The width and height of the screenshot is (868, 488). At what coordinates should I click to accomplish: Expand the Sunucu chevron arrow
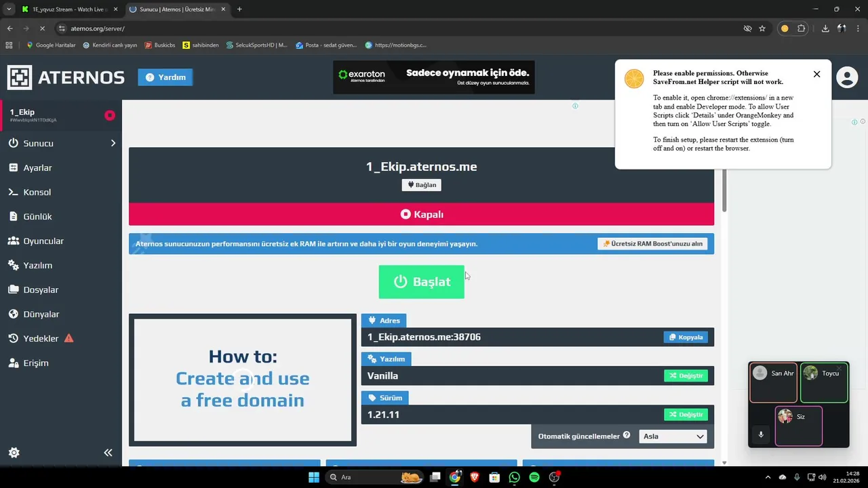click(113, 143)
